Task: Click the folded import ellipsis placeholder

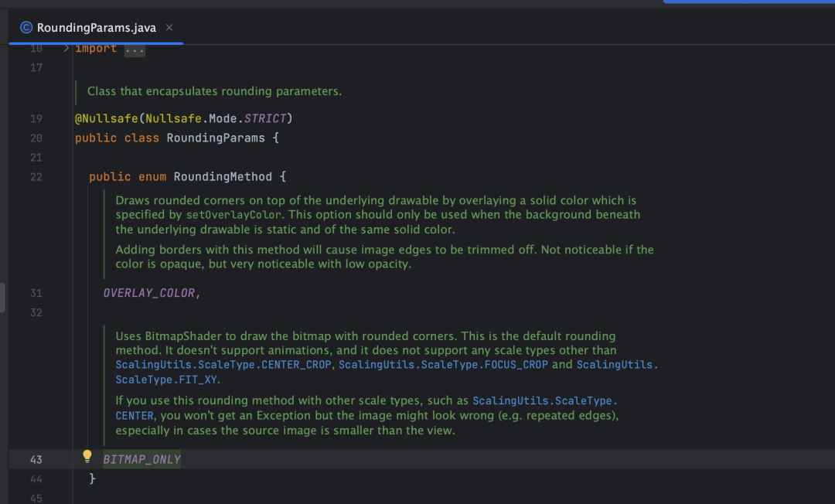Action: tap(135, 50)
